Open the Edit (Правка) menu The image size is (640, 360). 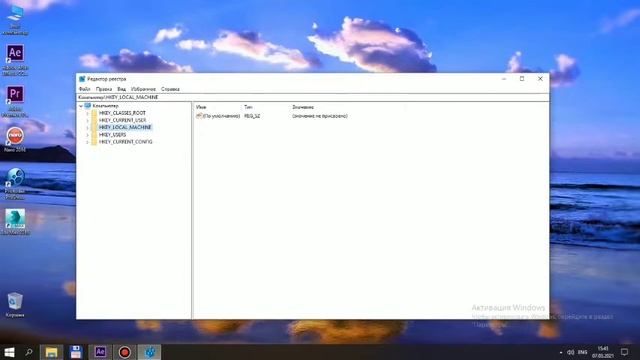[104, 89]
